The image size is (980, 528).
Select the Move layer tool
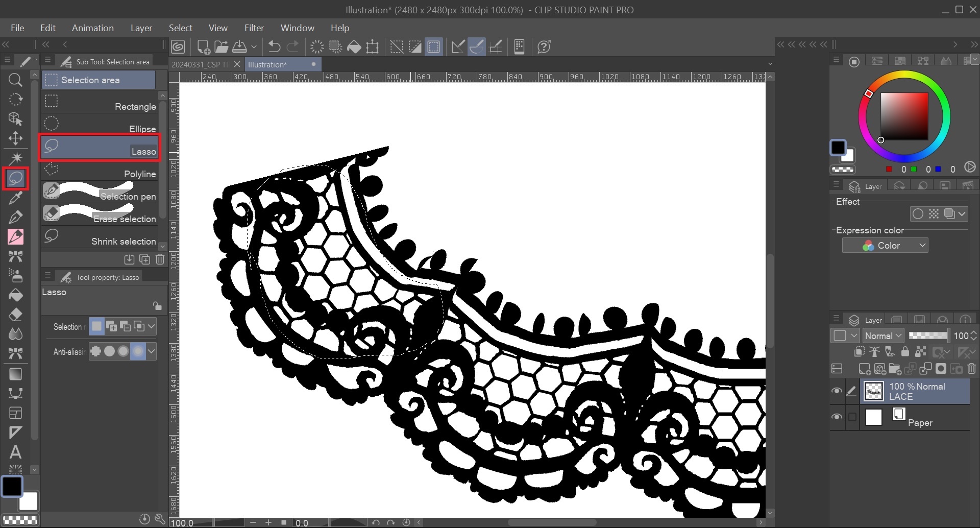pos(15,138)
